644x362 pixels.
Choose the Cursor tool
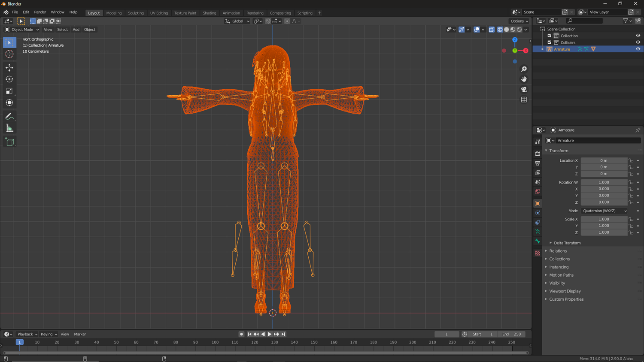click(x=9, y=54)
